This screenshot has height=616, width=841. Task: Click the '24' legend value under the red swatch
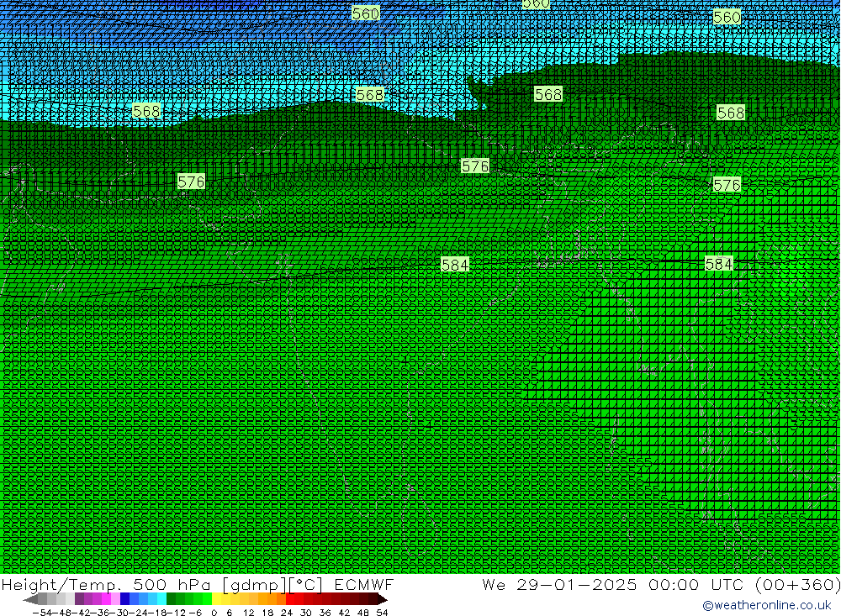(x=287, y=613)
